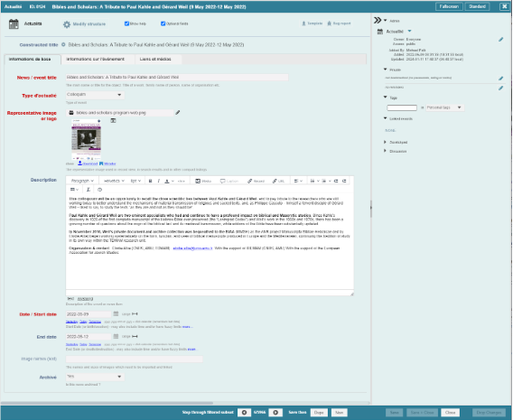Screen dimensions: 513x420
Task: Edit the representative image file with pencil icon
Action: click(178, 113)
